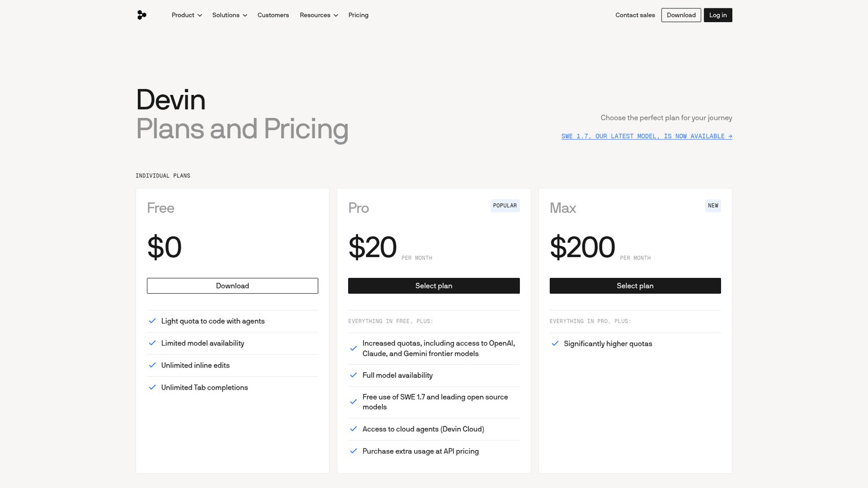868x488 pixels.
Task: Click checkmark beside Significantly higher quotas
Action: [x=555, y=343]
